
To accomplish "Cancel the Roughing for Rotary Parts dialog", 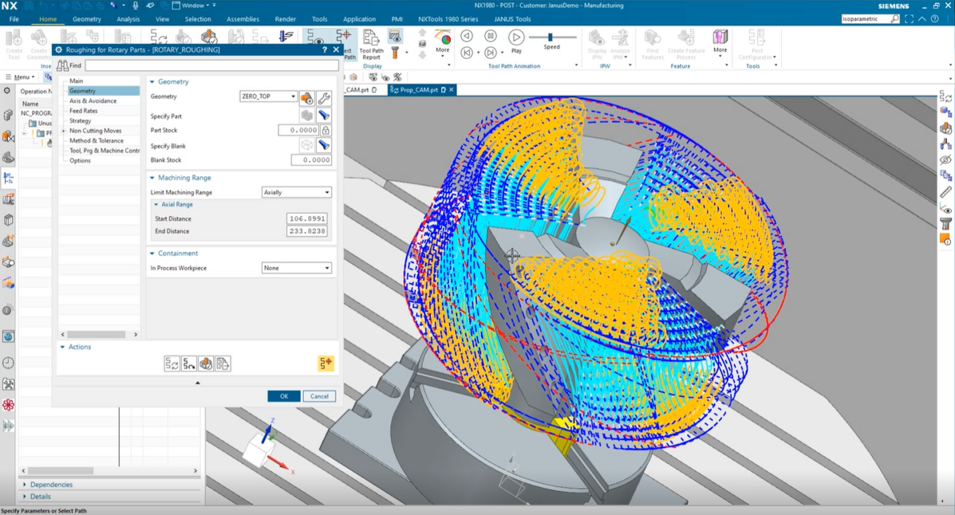I will 319,396.
